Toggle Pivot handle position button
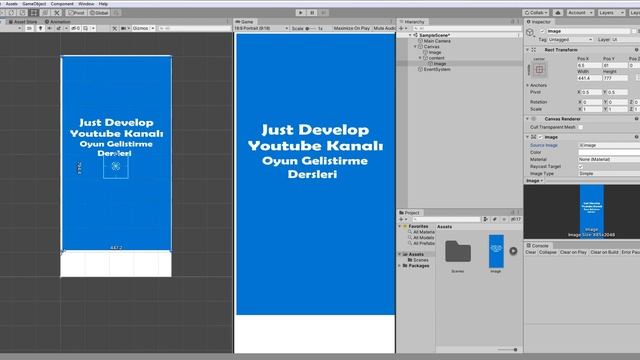640x360 pixels. 76,13
